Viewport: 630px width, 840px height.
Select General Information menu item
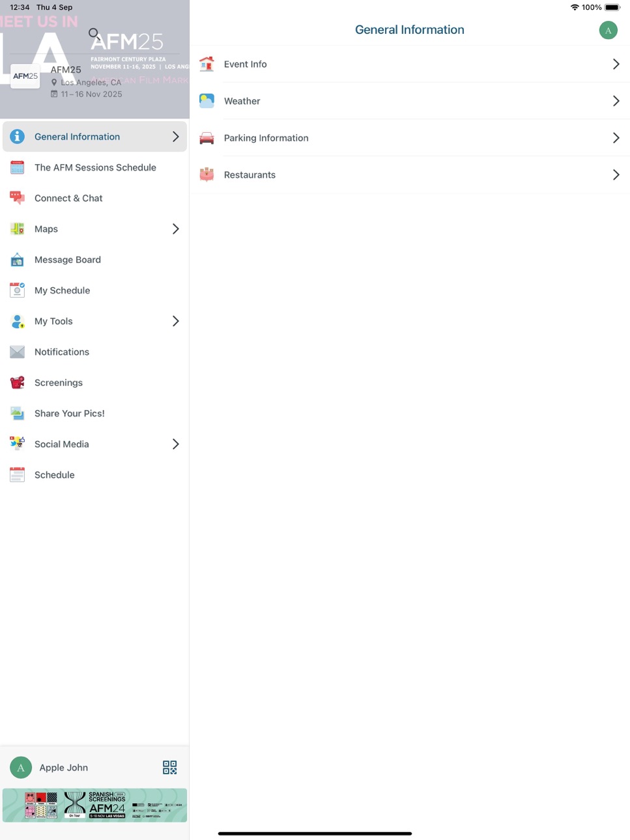[x=94, y=137]
